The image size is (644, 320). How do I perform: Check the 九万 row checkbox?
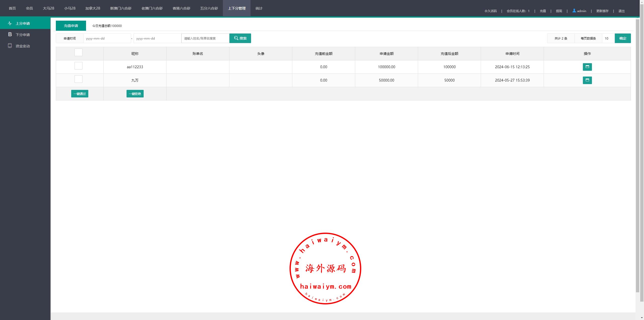click(78, 79)
